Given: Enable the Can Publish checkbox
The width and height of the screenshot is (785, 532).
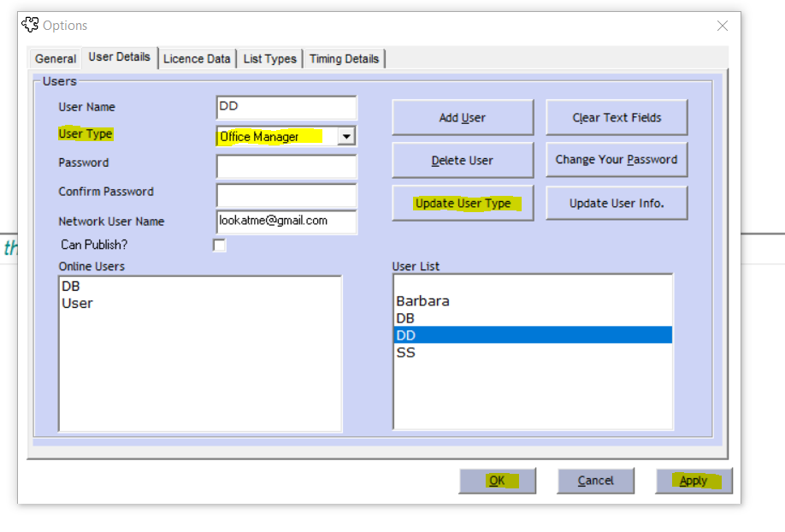Looking at the screenshot, I should point(220,245).
